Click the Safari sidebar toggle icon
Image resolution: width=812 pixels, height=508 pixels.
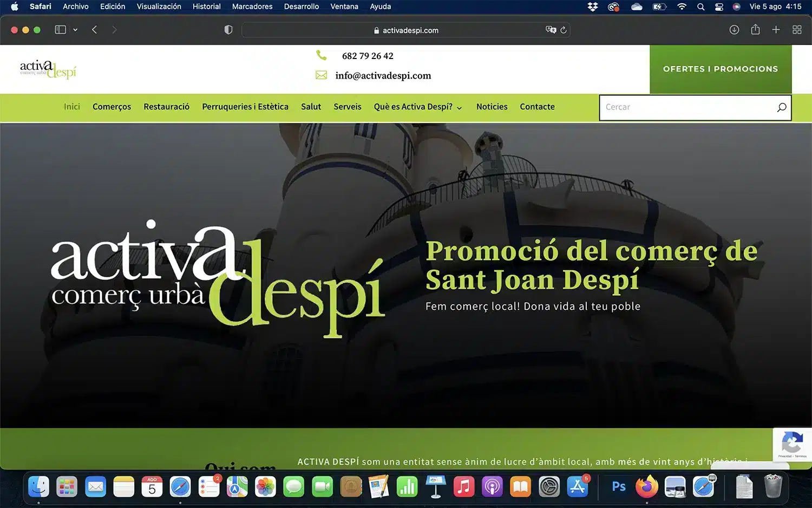click(60, 30)
